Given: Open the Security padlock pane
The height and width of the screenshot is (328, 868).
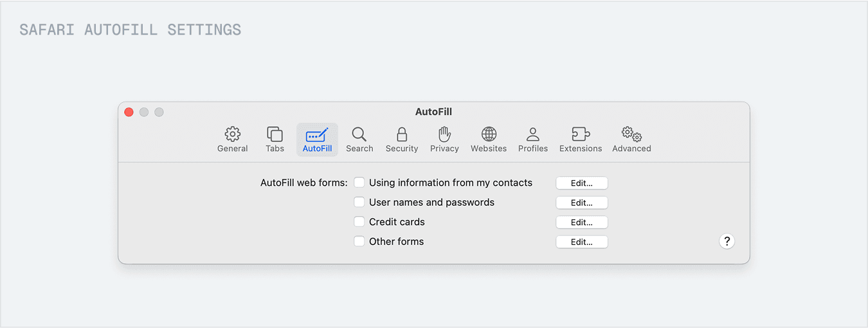Looking at the screenshot, I should [x=402, y=134].
